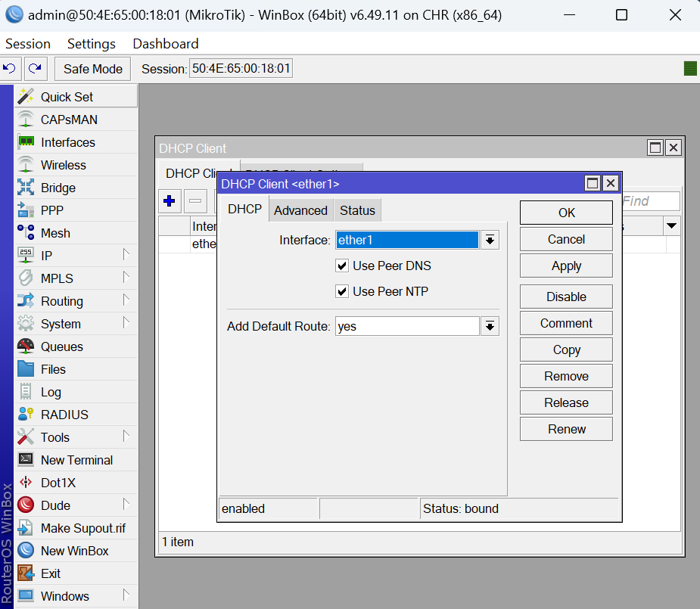Click Copy button

pyautogui.click(x=566, y=350)
